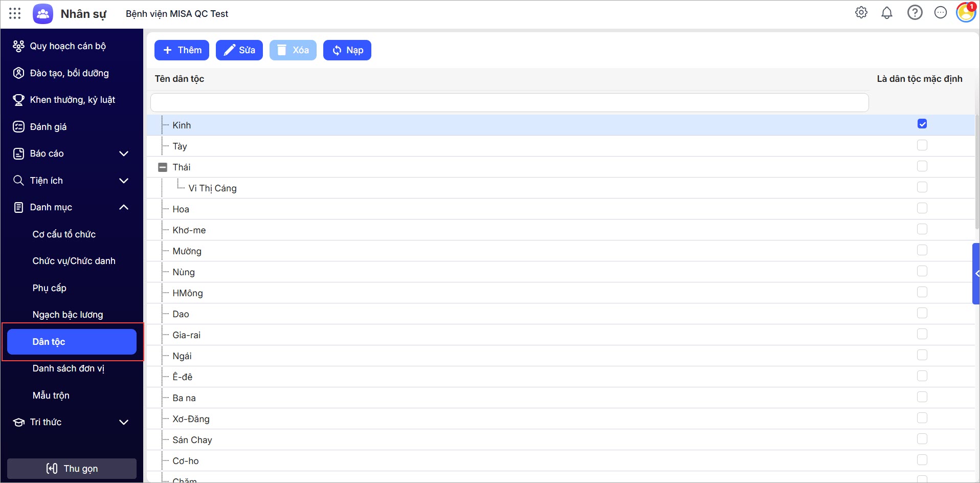Image resolution: width=980 pixels, height=483 pixels.
Task: Expand the Tiện ích menu chevron
Action: tap(124, 181)
